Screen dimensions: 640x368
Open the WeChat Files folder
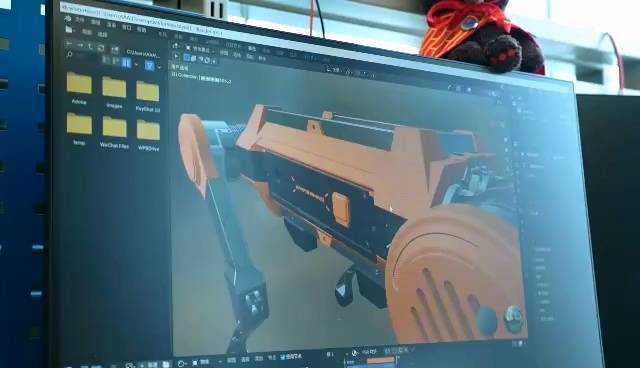114,131
